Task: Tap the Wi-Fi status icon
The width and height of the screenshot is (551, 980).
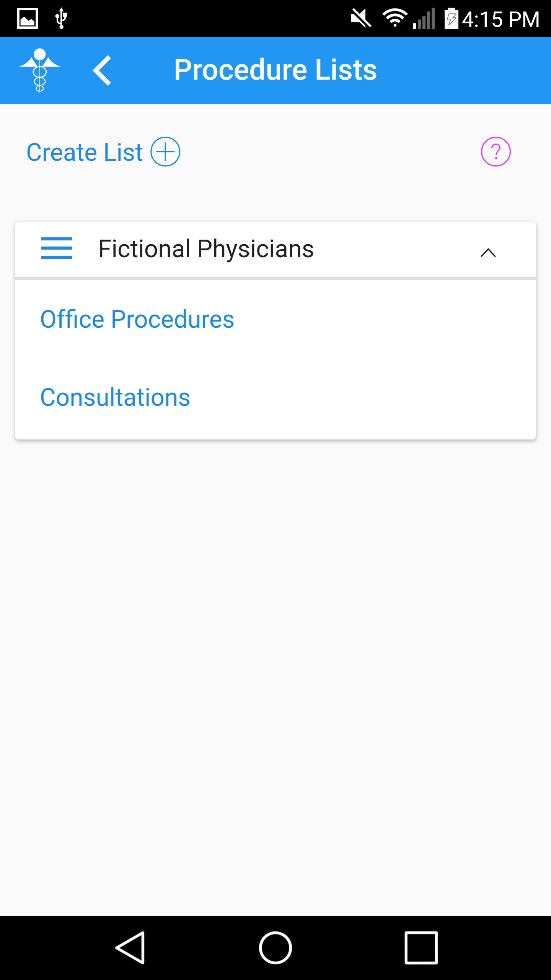Action: [395, 18]
